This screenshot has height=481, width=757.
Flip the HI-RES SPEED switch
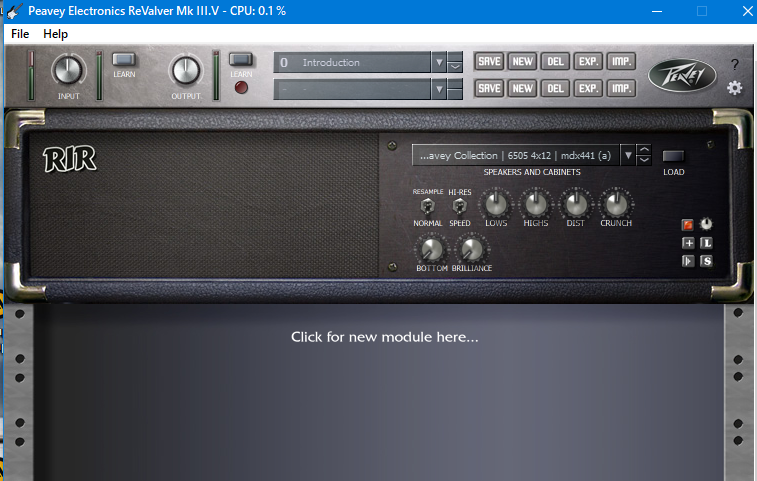click(x=459, y=207)
